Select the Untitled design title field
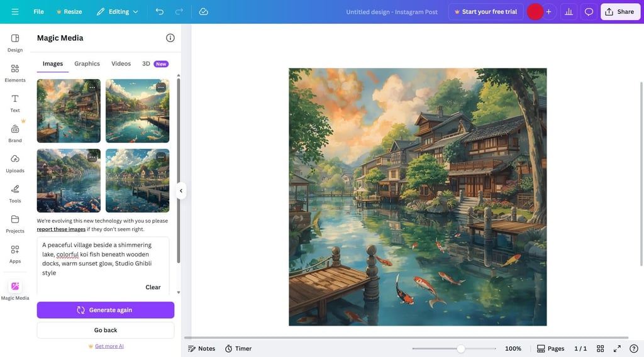 pyautogui.click(x=391, y=12)
